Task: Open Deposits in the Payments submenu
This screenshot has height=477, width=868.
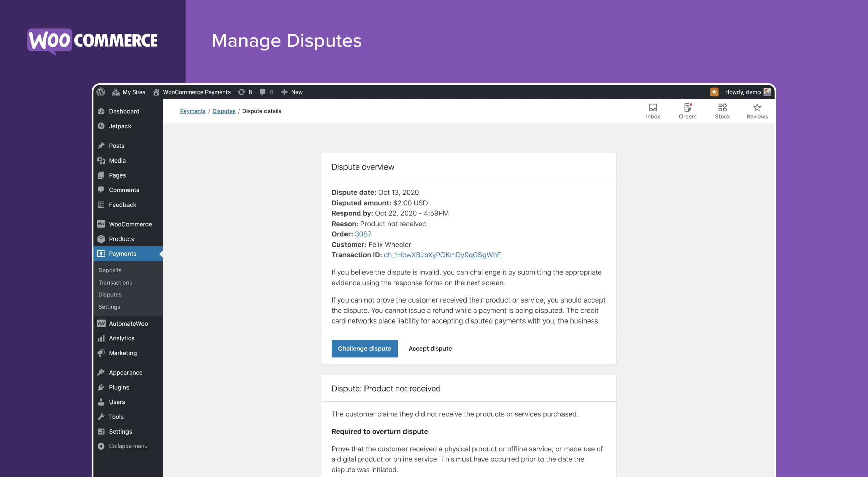Action: (110, 270)
